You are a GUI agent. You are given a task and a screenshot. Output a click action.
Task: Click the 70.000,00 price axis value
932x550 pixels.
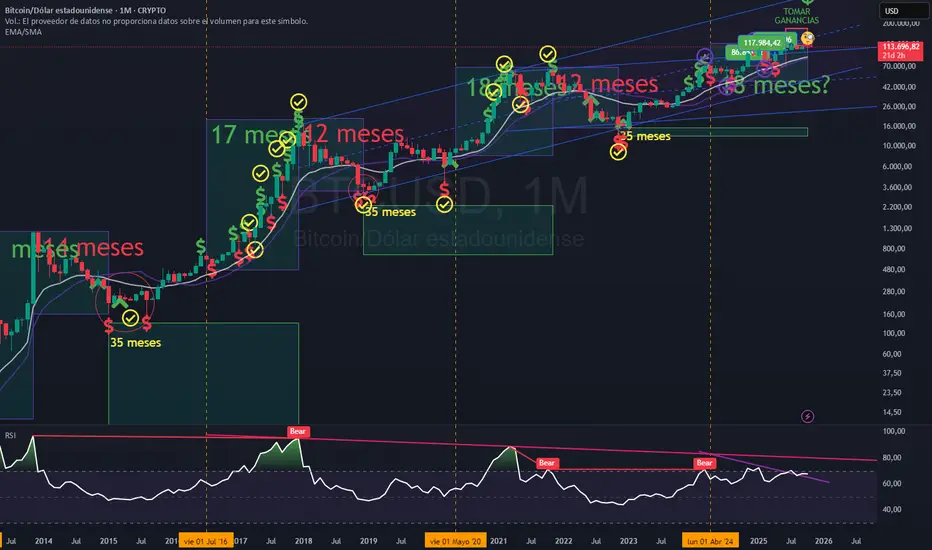coord(899,66)
